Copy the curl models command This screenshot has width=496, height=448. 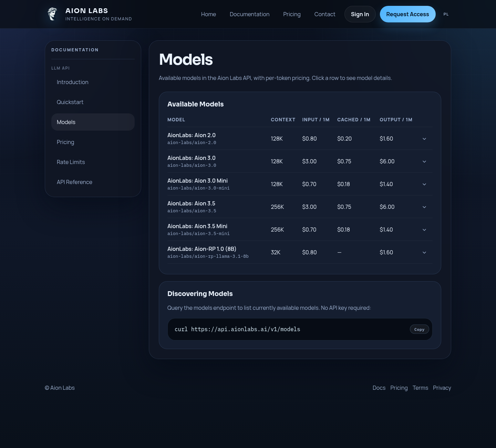(419, 329)
